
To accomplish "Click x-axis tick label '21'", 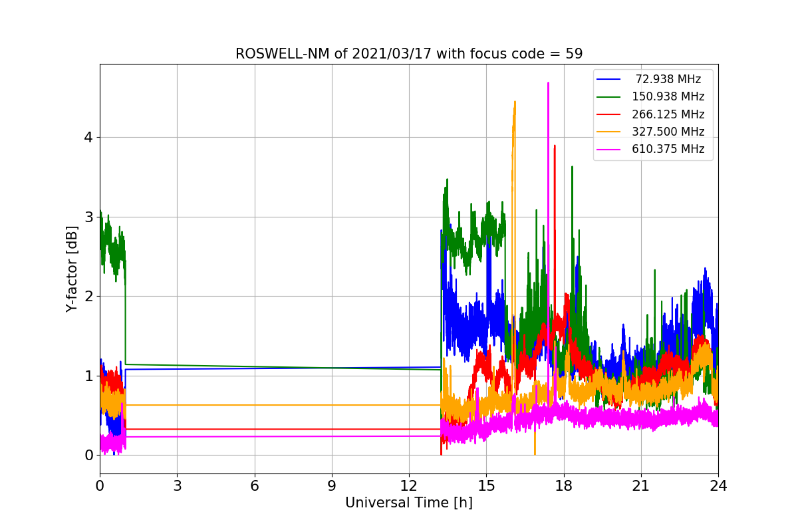I will [641, 486].
